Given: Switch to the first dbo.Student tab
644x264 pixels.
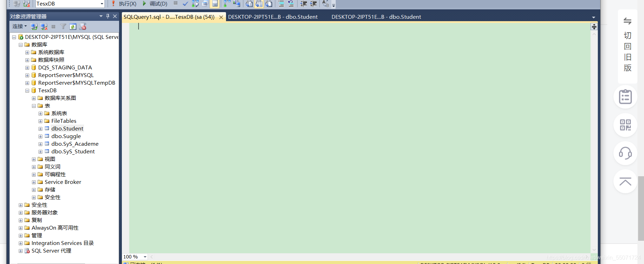Looking at the screenshot, I should 273,17.
